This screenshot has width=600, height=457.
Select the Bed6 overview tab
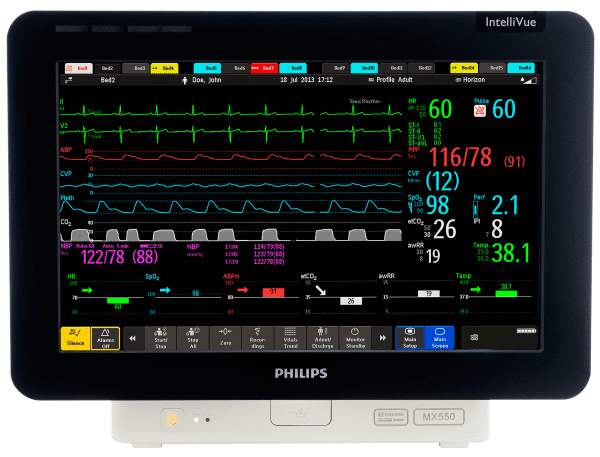[x=236, y=68]
